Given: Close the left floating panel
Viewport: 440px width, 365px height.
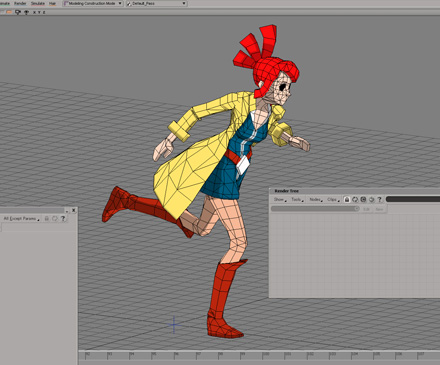Looking at the screenshot, I should click(x=74, y=210).
